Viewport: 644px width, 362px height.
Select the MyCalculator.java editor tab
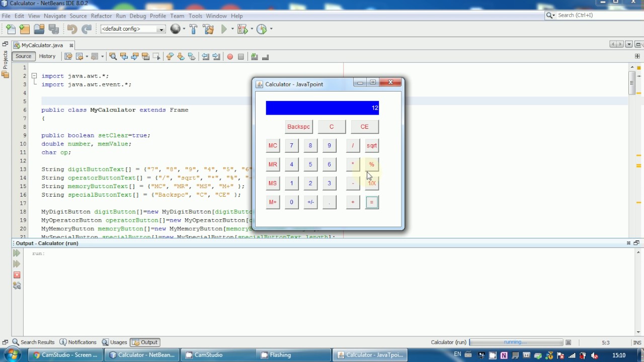[x=43, y=45]
